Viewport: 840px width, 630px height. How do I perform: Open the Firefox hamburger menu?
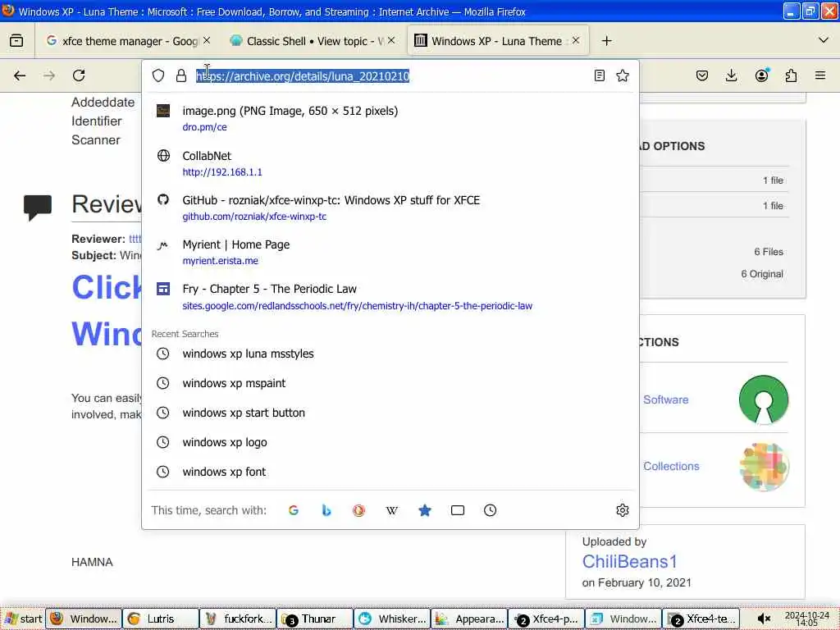point(820,75)
